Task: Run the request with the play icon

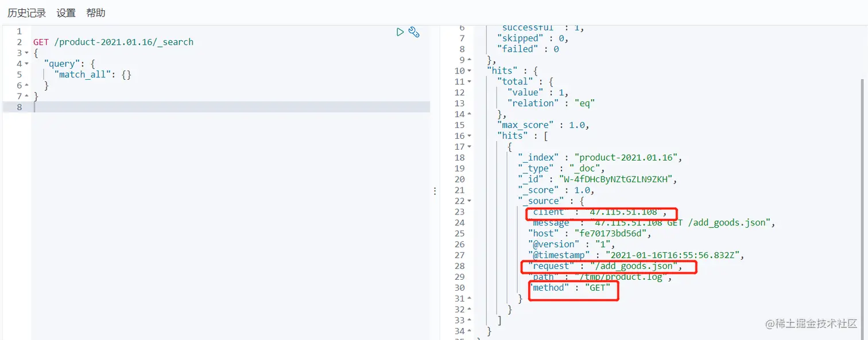Action: [400, 32]
